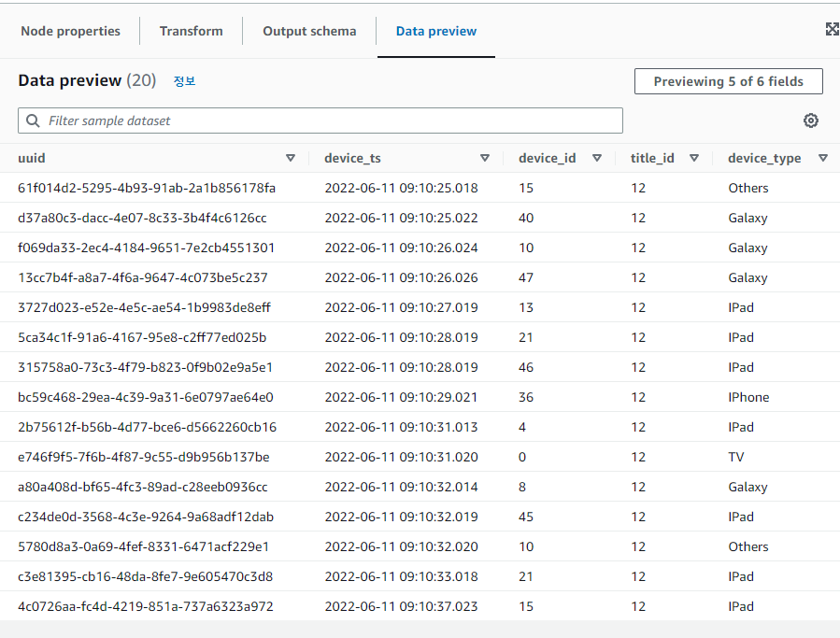The image size is (840, 638).
Task: Open the data preview settings gear
Action: point(810,121)
